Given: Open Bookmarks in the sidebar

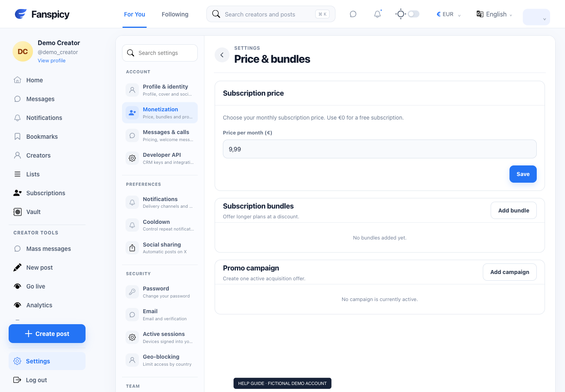Looking at the screenshot, I should [x=47, y=136].
